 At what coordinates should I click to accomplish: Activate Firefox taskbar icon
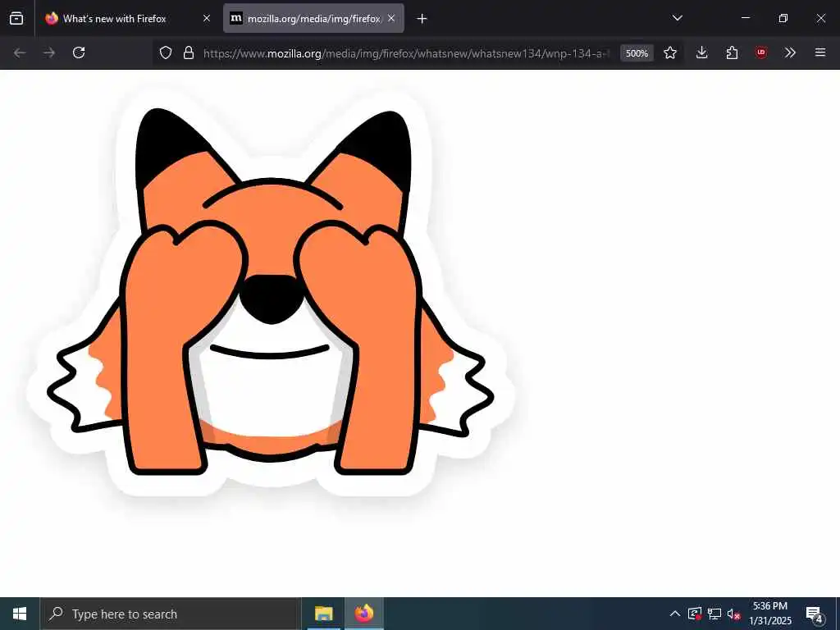coord(363,614)
